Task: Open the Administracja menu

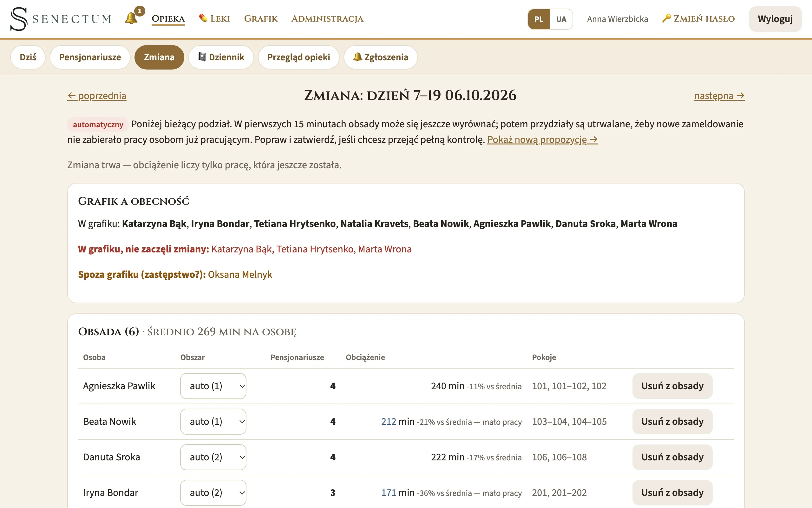Action: [327, 19]
